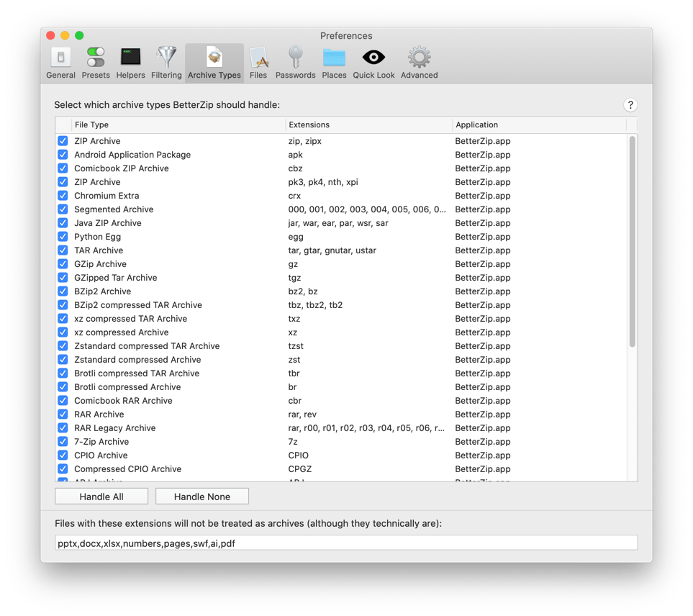Screen dimensions: 693x616
Task: Open the Files pane icon
Action: pos(258,58)
